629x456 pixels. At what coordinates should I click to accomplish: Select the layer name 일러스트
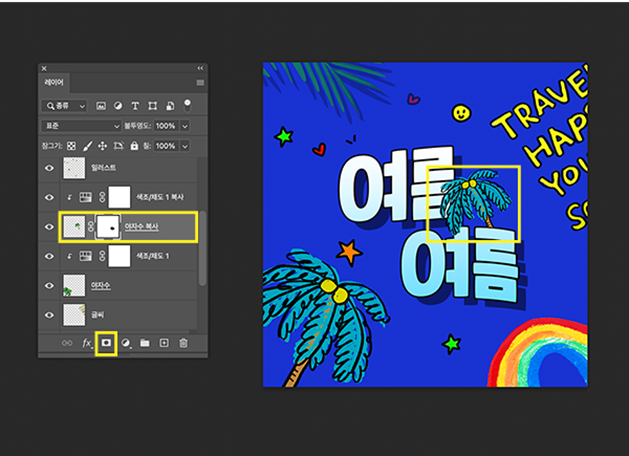click(x=103, y=168)
